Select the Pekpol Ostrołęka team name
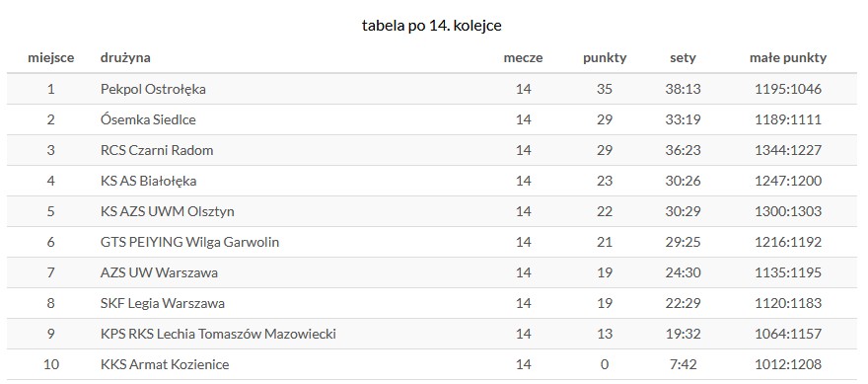The height and width of the screenshot is (384, 868). click(x=153, y=89)
